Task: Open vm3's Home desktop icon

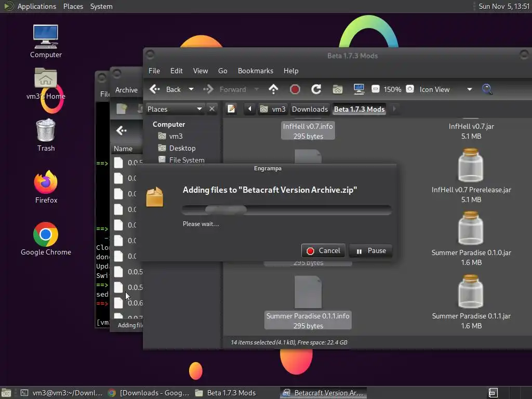Action: pos(46,84)
